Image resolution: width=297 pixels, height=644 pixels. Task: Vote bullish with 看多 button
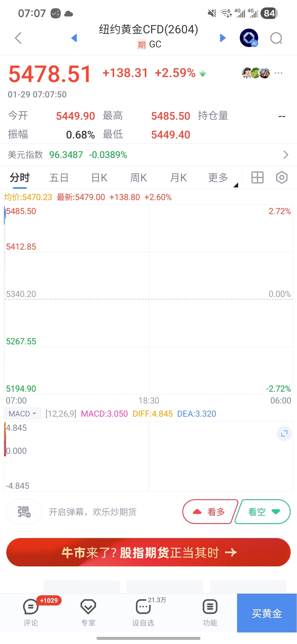[x=210, y=512]
